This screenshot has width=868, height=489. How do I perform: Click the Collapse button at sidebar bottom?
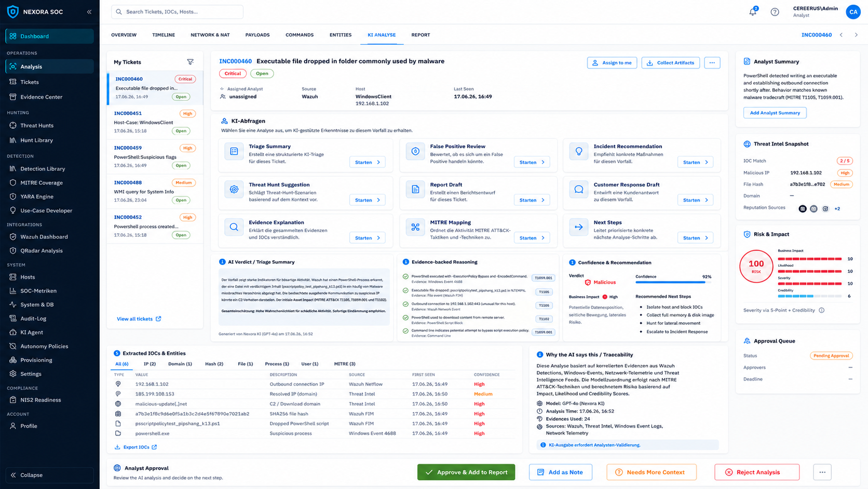click(x=50, y=475)
